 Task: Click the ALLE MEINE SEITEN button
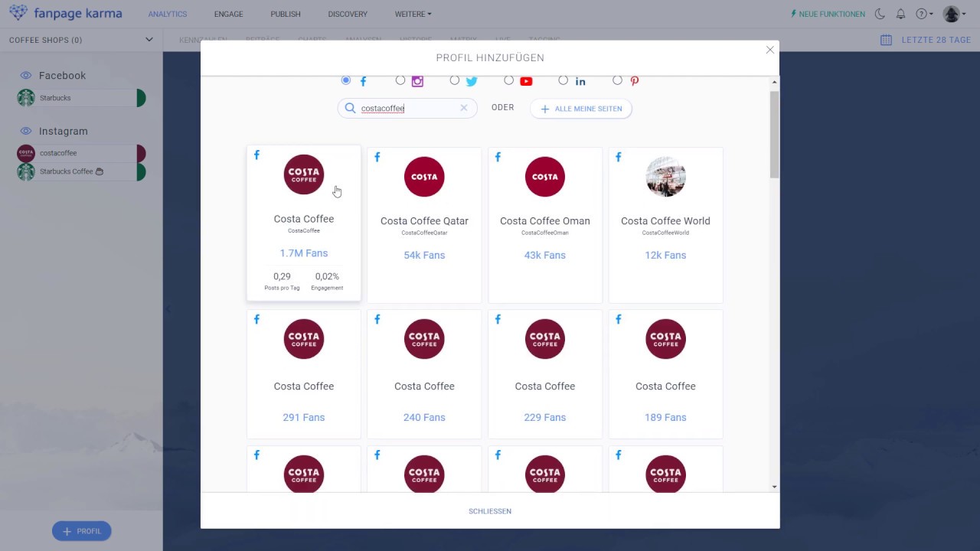(x=580, y=108)
